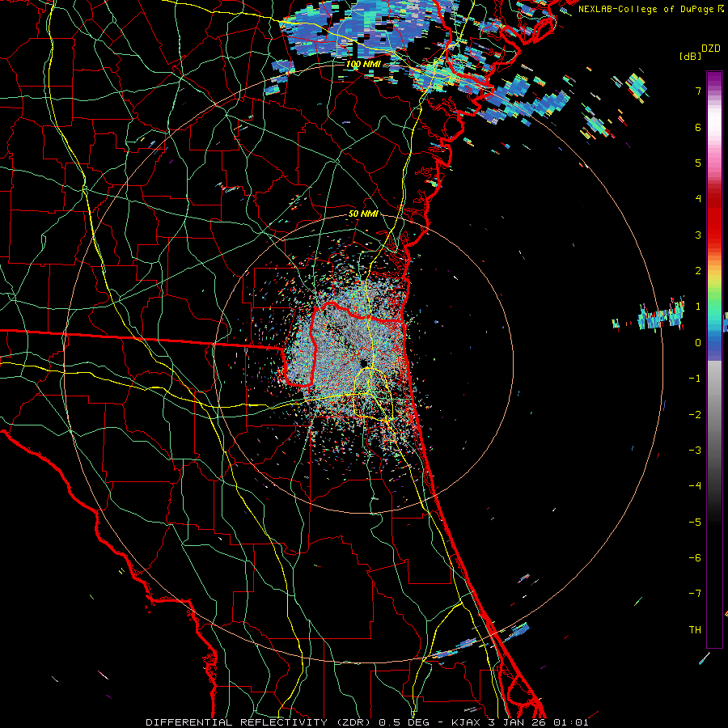Click the black radar site dot at center
728x728 pixels.
coord(365,362)
